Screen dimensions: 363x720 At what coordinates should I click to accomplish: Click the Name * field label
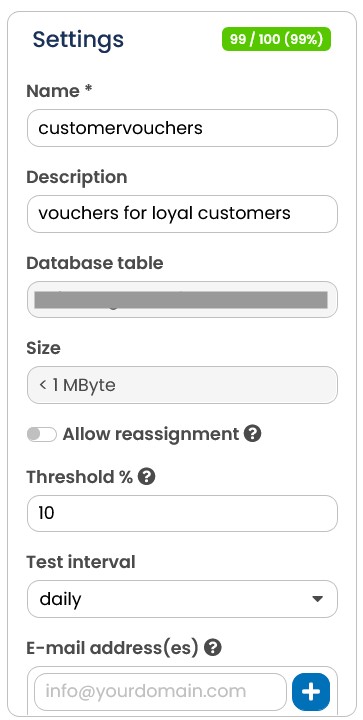[59, 91]
